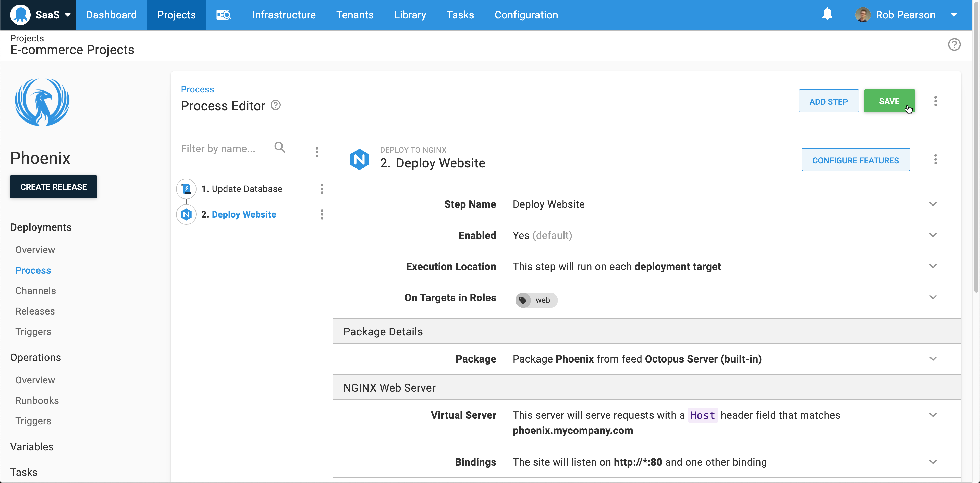Click CREATE RELEASE
The width and height of the screenshot is (980, 483).
(53, 187)
